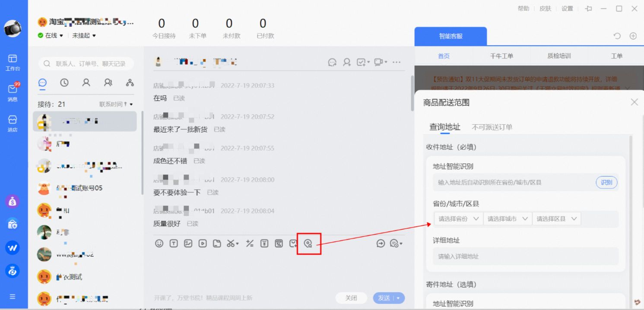
Task: Open the plus/minus calculator icon
Action: tap(250, 244)
